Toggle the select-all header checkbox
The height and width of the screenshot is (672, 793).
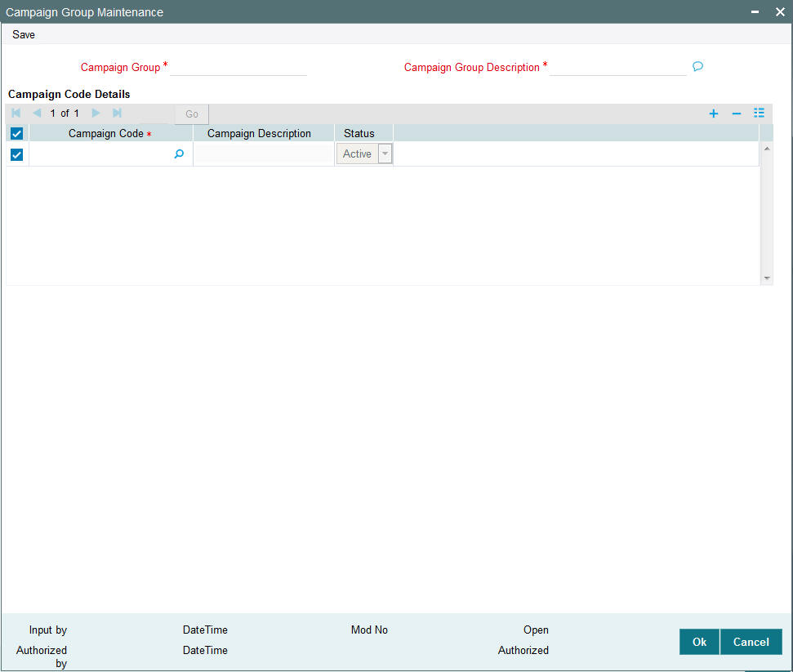coord(16,133)
